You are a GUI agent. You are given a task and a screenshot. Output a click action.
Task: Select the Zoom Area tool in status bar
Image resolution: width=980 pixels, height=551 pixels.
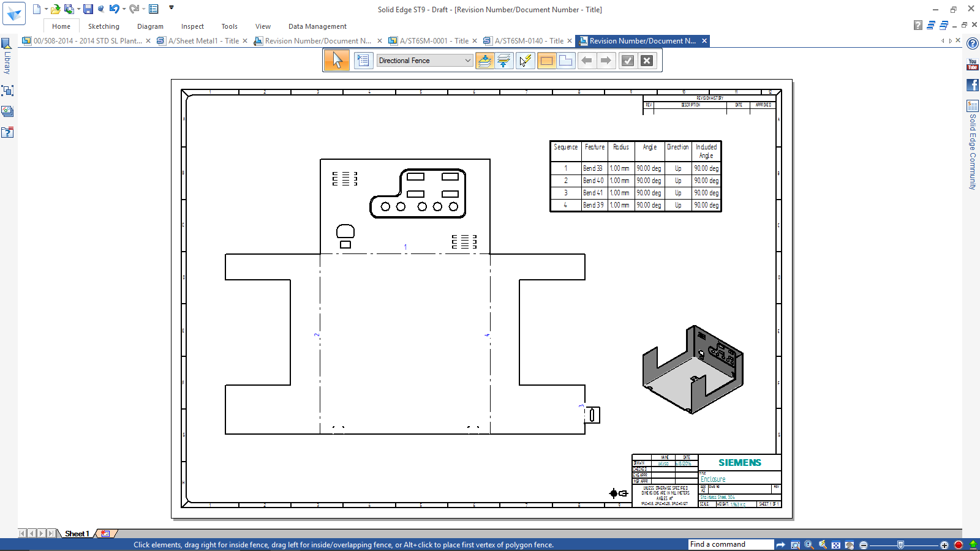795,544
